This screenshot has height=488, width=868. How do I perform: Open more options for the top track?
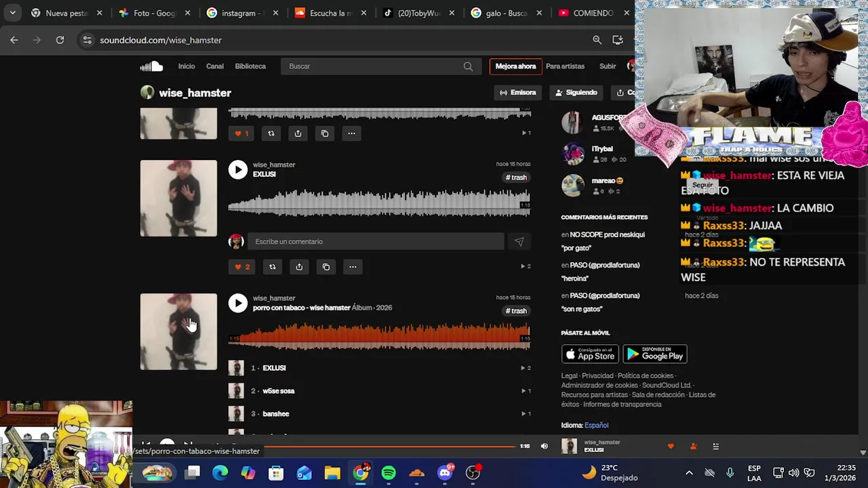(351, 134)
